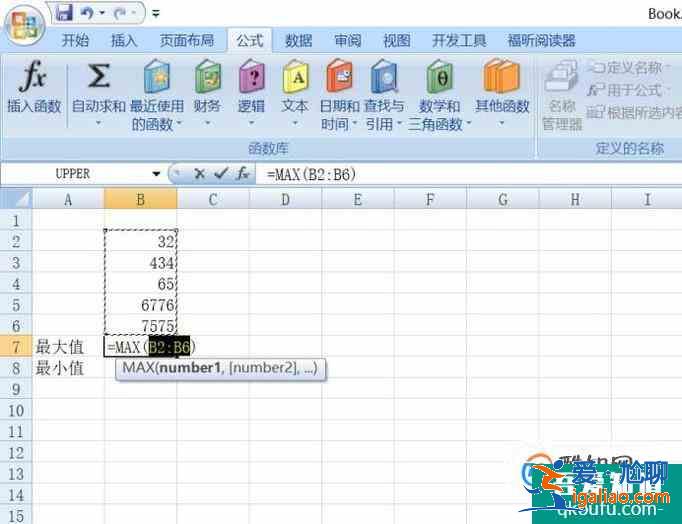Click 定义名称 button
Viewport: 682px width, 524px height.
628,67
